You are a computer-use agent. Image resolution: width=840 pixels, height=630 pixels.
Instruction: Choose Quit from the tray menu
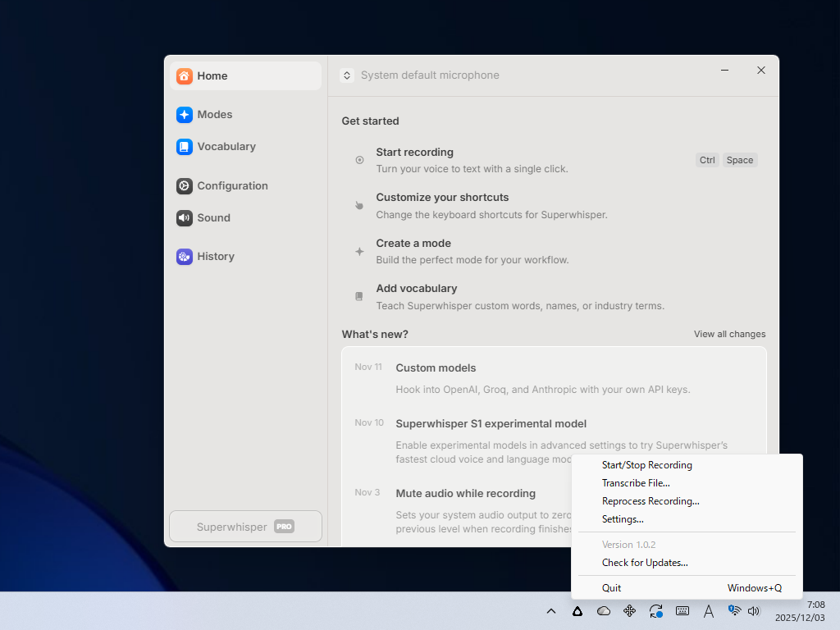[x=687, y=588]
